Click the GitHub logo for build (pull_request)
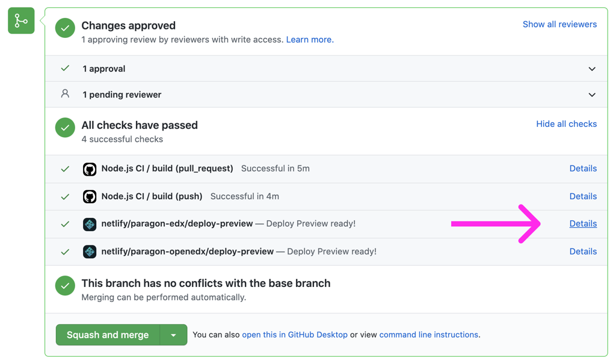 (x=90, y=169)
